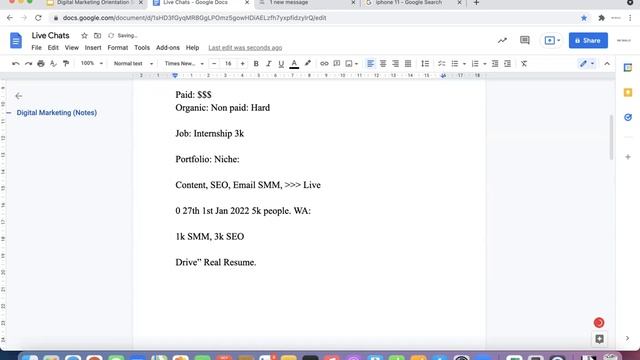Run spell check with the spelling icon
640x360 pixels.
pyautogui.click(x=53, y=64)
